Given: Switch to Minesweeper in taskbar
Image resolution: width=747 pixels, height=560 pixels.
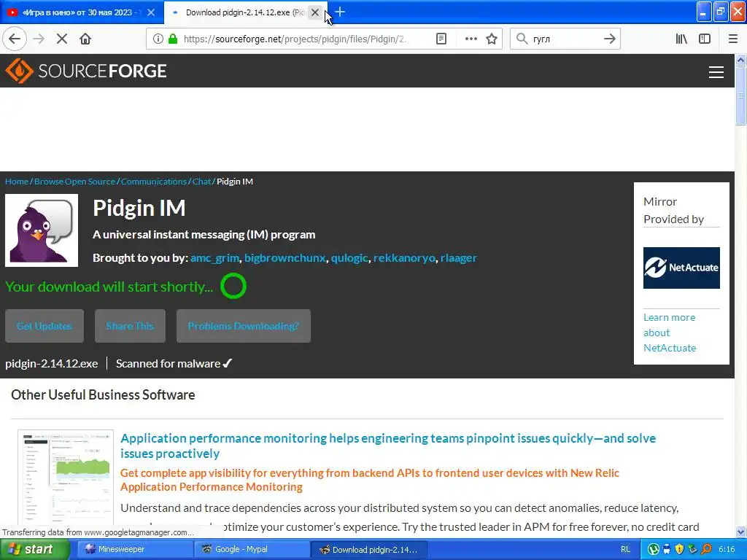Looking at the screenshot, I should point(134,550).
